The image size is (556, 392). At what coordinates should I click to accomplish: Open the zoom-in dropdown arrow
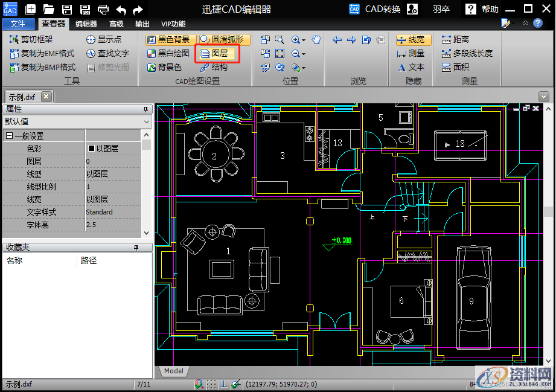pos(303,40)
